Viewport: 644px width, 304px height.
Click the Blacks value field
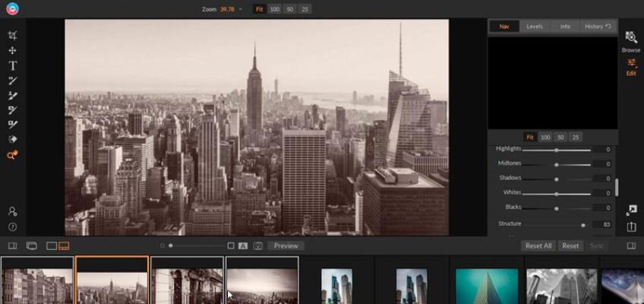(603, 208)
